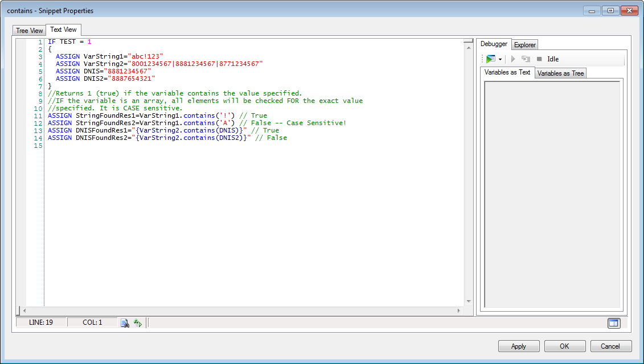Image resolution: width=644 pixels, height=364 pixels.
Task: Click the stop square icon in debugger toolbar
Action: 539,59
